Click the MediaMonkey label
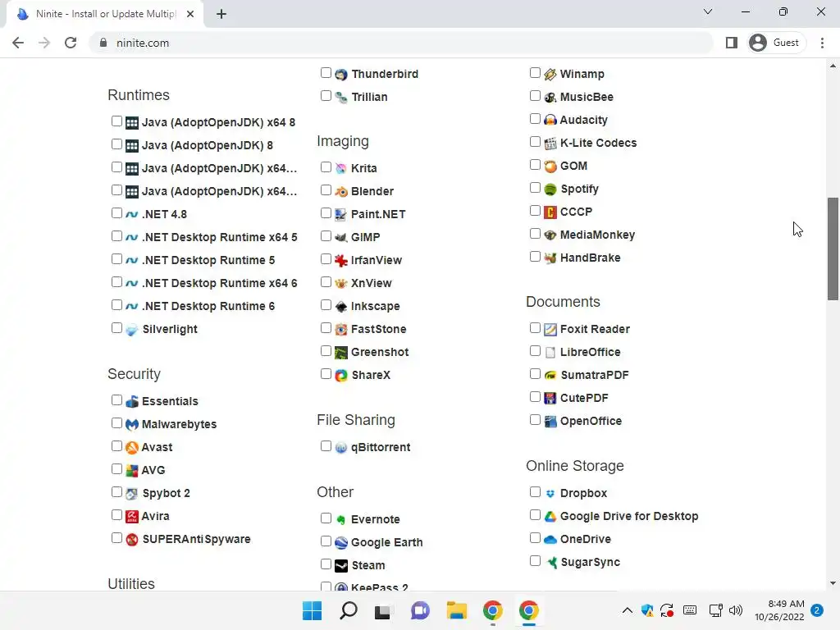The height and width of the screenshot is (630, 840). [x=597, y=235]
